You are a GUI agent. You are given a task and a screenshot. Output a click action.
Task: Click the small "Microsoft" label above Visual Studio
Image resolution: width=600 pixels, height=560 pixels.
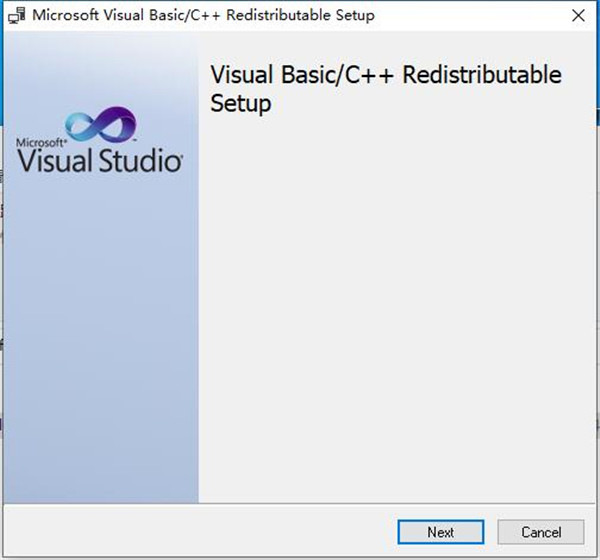click(x=39, y=142)
